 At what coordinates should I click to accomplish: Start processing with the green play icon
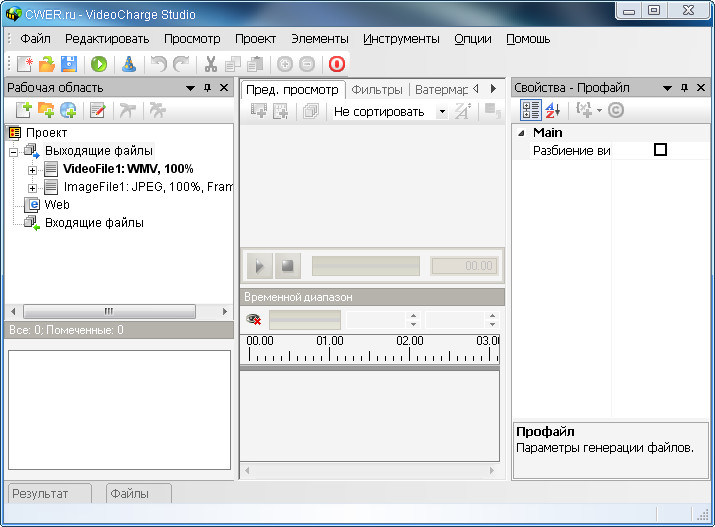[98, 64]
